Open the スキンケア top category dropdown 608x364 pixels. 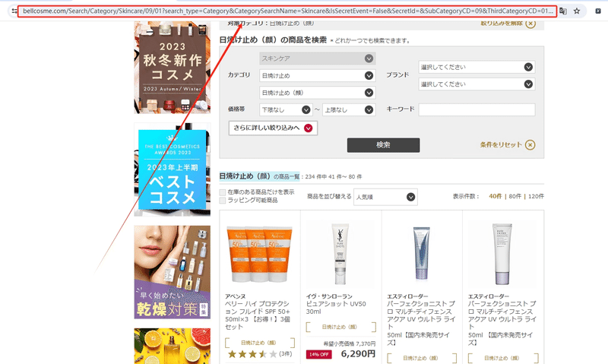[317, 59]
